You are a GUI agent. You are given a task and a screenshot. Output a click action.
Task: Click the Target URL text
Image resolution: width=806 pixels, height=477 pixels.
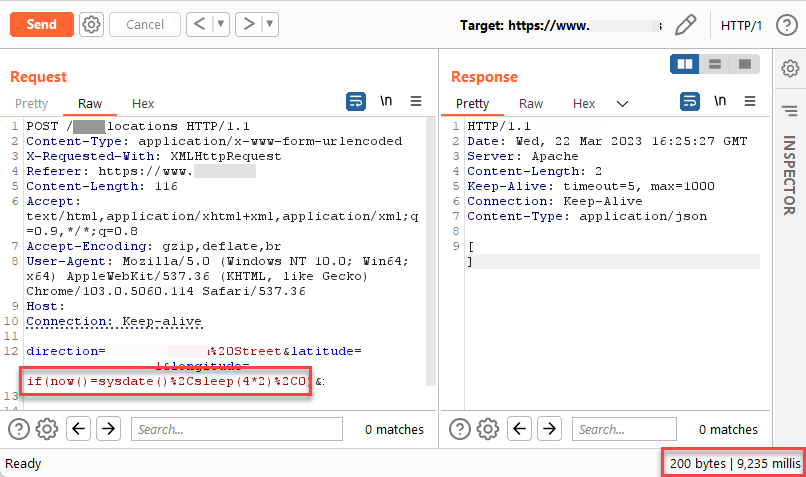pyautogui.click(x=560, y=26)
